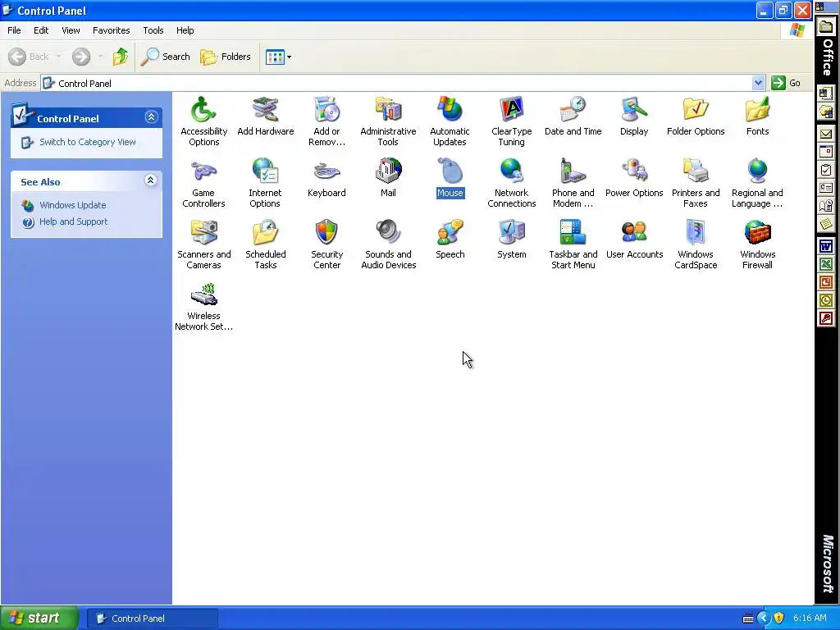Open Scheduled Tasks icon

[265, 233]
